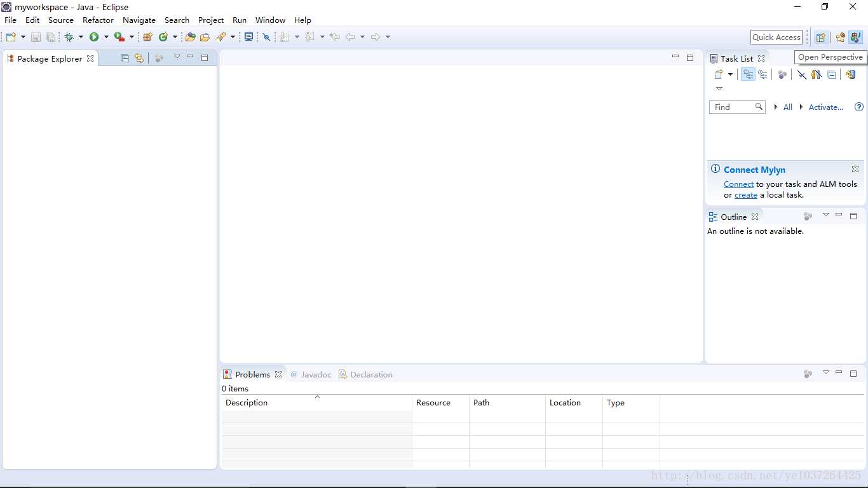Click the Save toolbar icon
Image resolution: width=868 pixels, height=488 pixels.
point(36,37)
